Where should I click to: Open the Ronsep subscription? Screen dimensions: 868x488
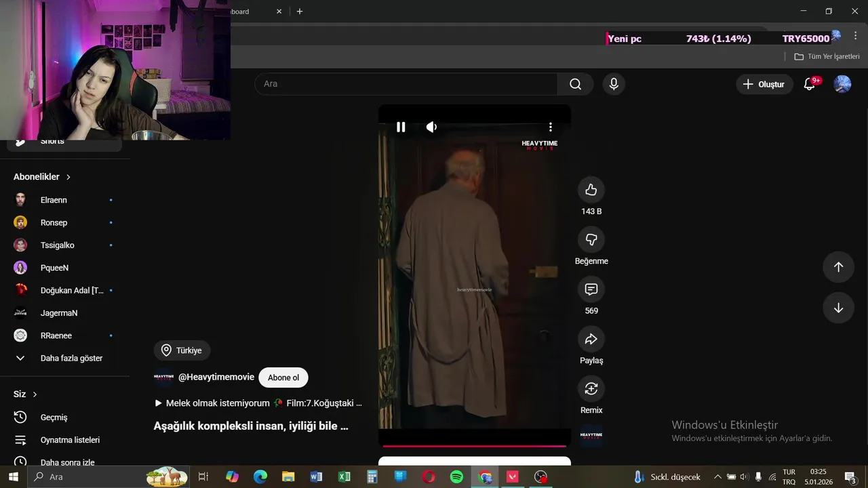64,222
